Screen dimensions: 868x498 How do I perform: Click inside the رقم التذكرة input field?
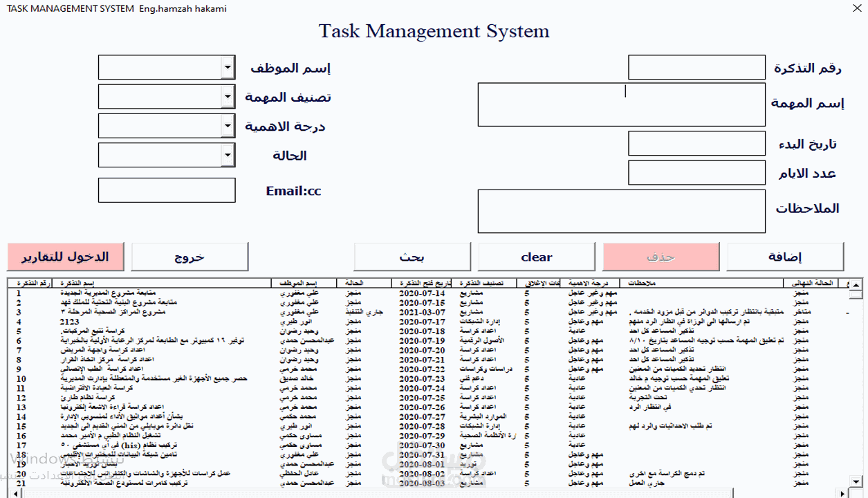pos(696,67)
